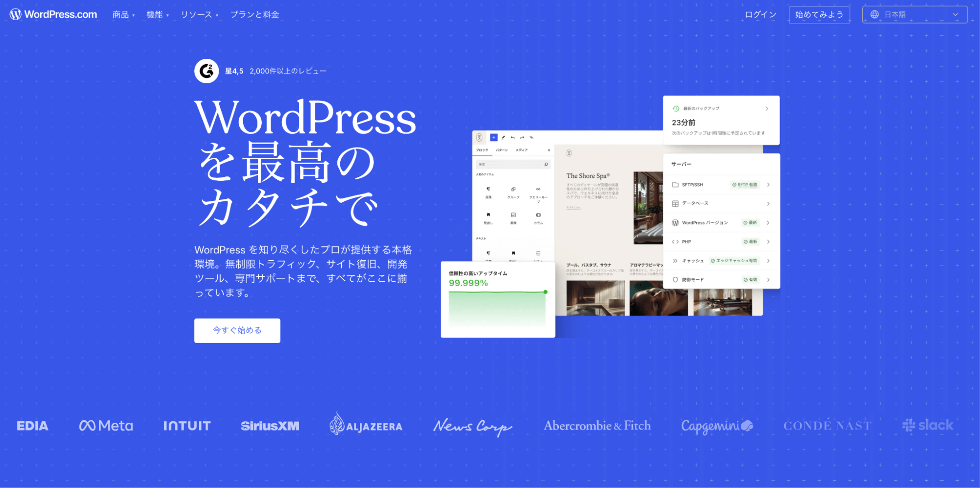Viewport: 980px width, 488px height.
Task: Click the 今すぐ始める button
Action: pyautogui.click(x=237, y=330)
